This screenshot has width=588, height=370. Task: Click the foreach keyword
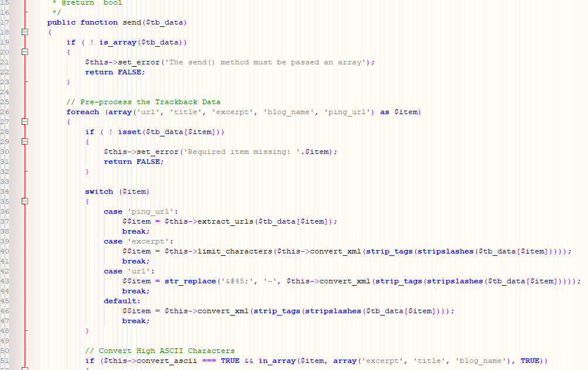coord(83,112)
